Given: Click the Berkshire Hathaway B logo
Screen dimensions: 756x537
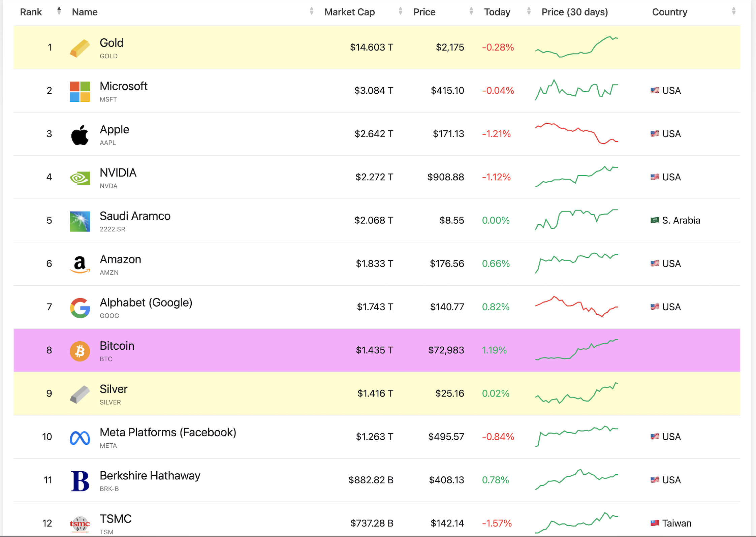Looking at the screenshot, I should click(80, 481).
